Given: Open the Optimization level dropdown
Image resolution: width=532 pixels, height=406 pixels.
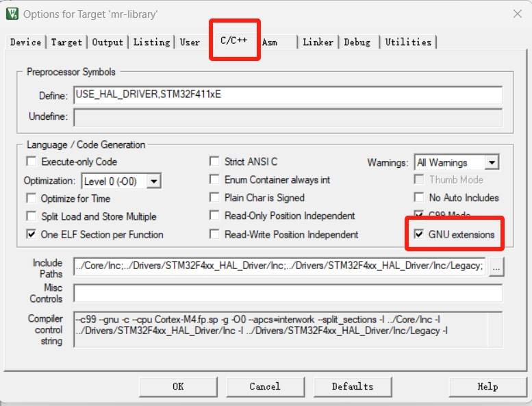Looking at the screenshot, I should tap(153, 181).
